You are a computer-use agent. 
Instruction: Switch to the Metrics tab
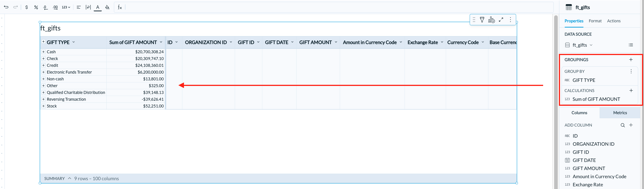pyautogui.click(x=620, y=113)
